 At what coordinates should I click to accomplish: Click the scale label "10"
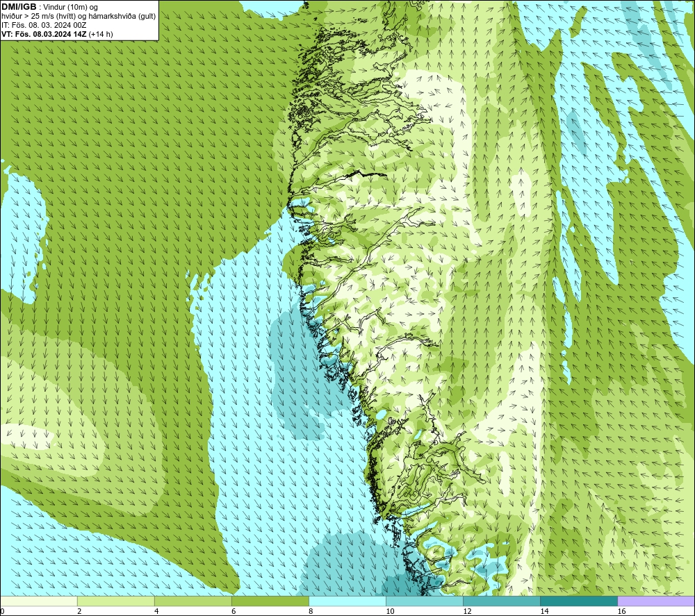[x=390, y=612]
